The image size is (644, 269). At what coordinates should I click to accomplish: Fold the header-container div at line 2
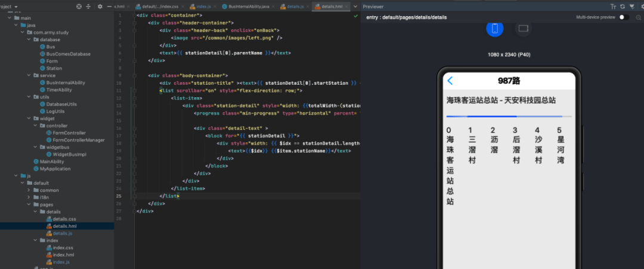pos(134,23)
